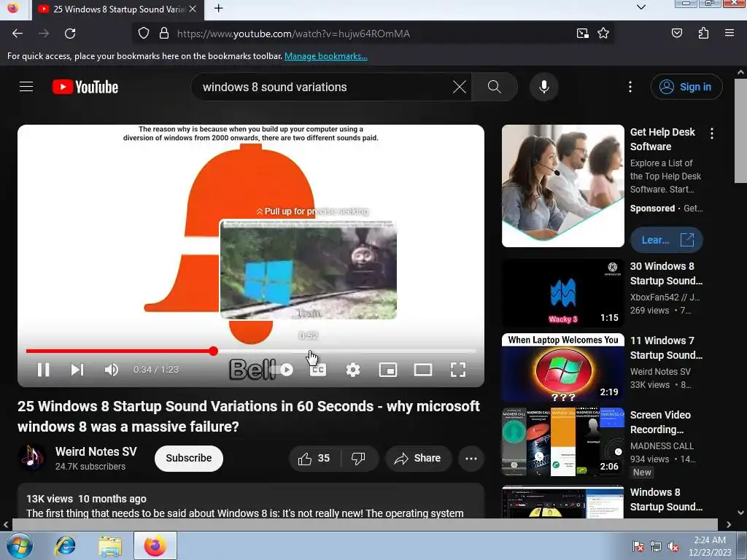Open Manage bookmarks link
The width and height of the screenshot is (747, 560).
pyautogui.click(x=326, y=56)
